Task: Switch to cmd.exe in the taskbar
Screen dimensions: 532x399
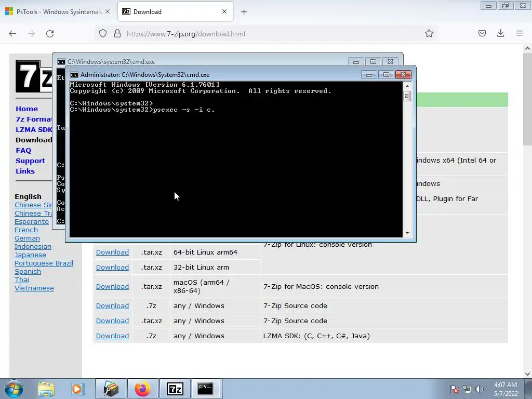Action: coord(206,389)
